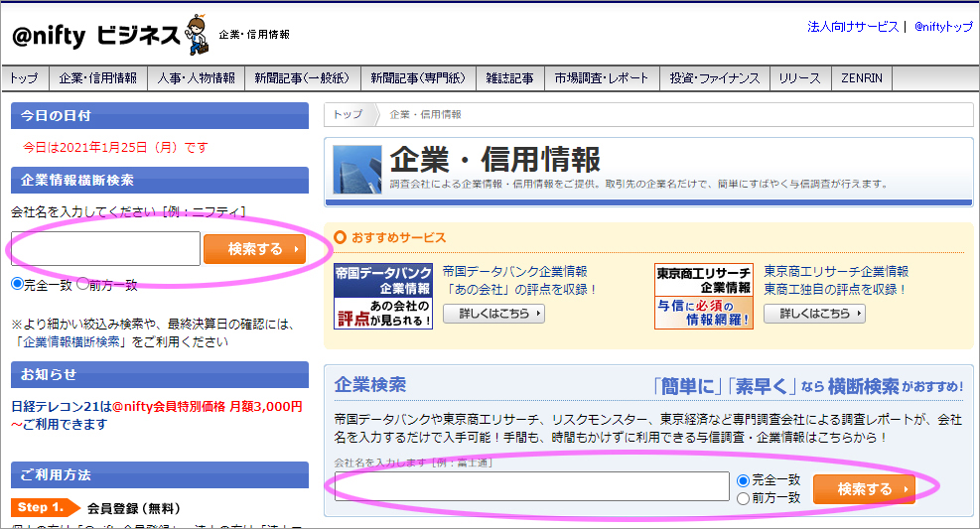Focus the sidebar company name input field
This screenshot has height=529, width=980.
(x=105, y=248)
